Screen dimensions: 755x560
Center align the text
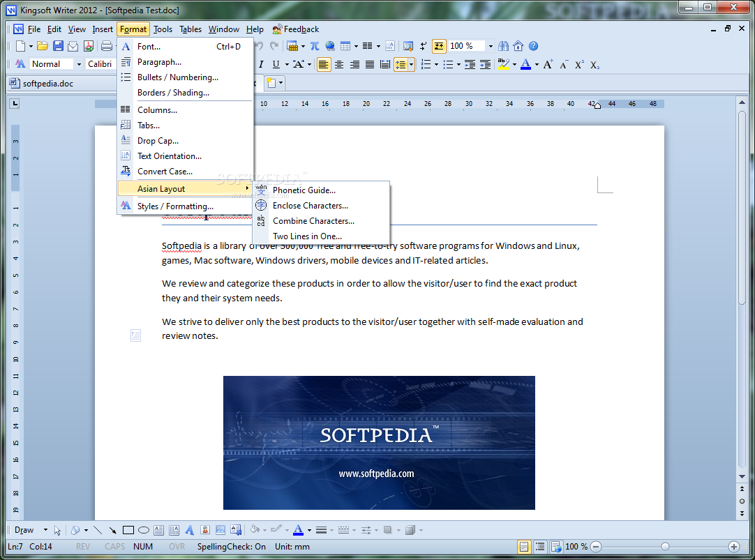(x=339, y=64)
